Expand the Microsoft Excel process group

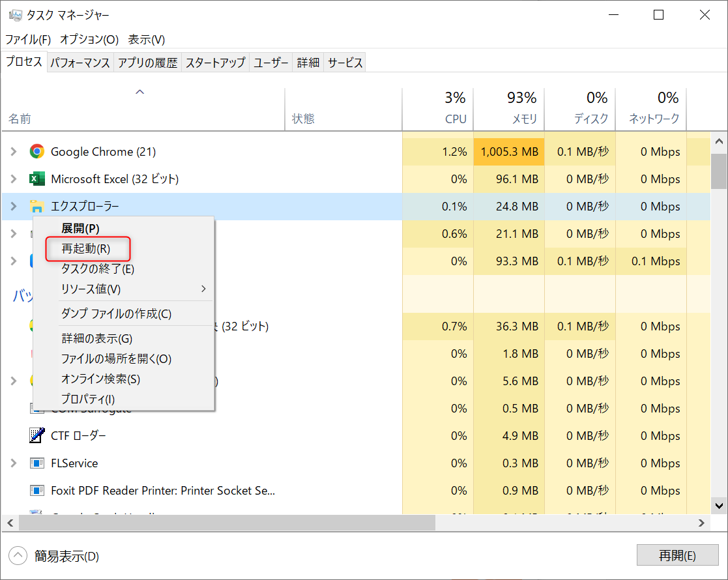[13, 179]
